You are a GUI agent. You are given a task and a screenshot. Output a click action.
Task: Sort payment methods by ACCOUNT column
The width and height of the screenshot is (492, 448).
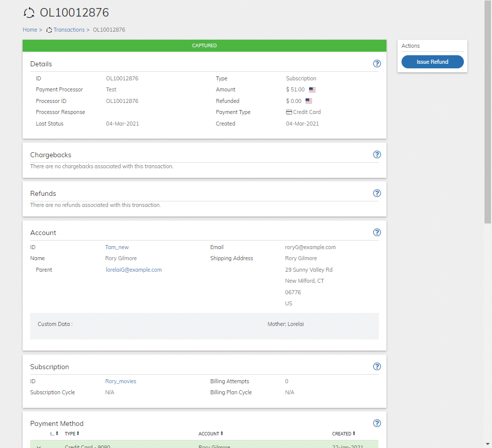pos(211,433)
